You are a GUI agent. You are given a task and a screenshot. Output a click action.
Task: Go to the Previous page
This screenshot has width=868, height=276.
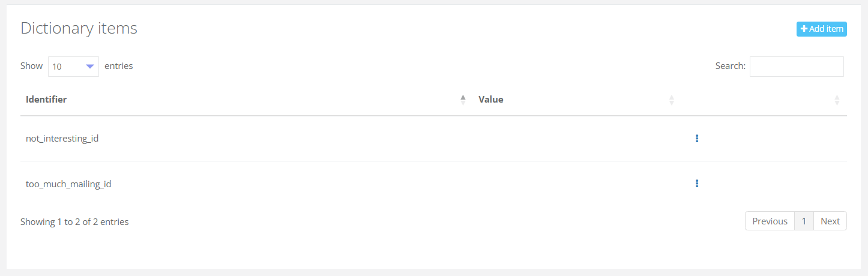click(770, 221)
